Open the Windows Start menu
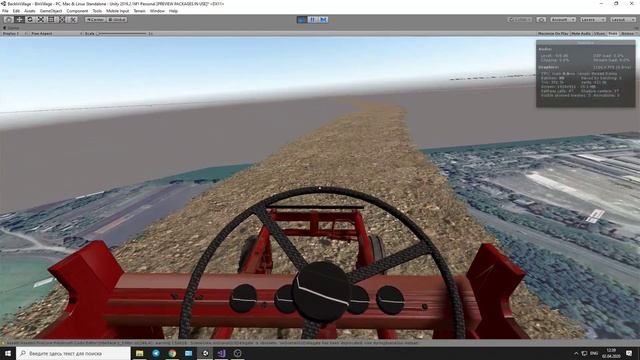The image size is (640, 360). (x=8, y=353)
